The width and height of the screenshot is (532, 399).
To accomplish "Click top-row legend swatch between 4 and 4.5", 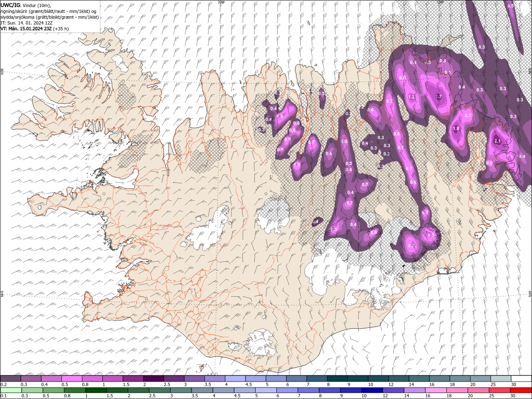I will pos(235,379).
